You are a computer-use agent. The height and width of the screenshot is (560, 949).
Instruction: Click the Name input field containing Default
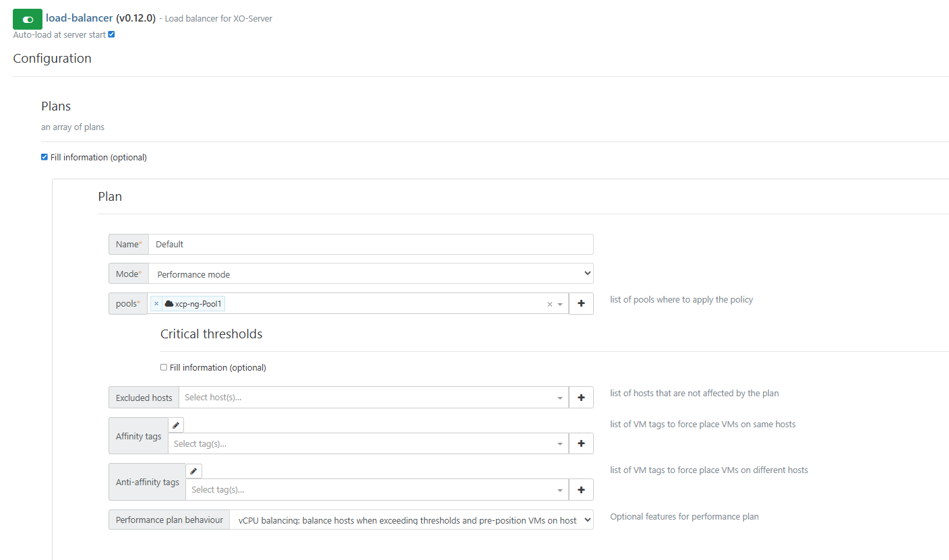[x=371, y=244]
